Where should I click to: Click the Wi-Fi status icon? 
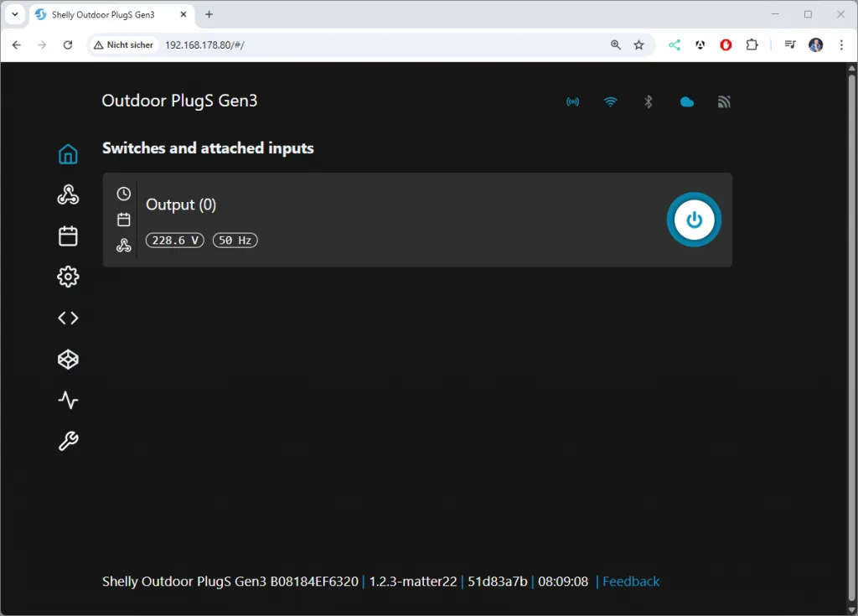611,102
